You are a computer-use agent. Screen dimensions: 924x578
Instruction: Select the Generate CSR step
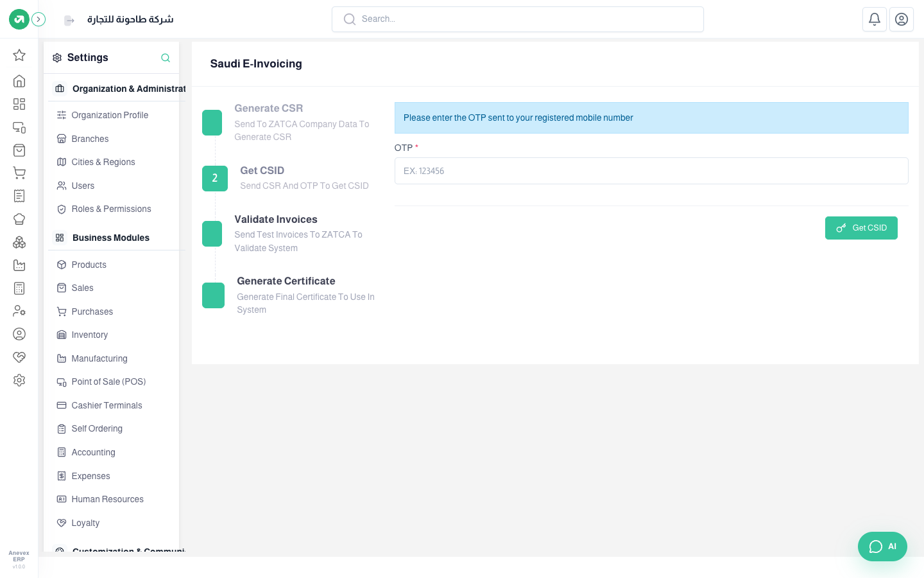289,122
